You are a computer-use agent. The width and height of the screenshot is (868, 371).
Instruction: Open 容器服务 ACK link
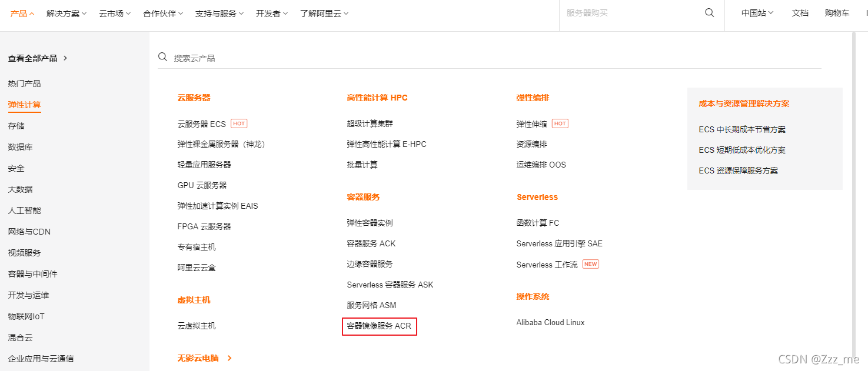[x=371, y=243]
